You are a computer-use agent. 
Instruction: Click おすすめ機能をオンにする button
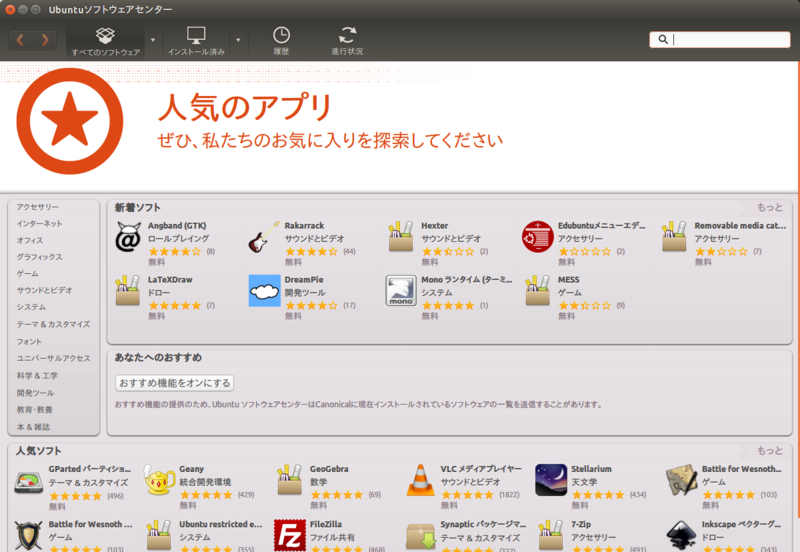[x=174, y=383]
